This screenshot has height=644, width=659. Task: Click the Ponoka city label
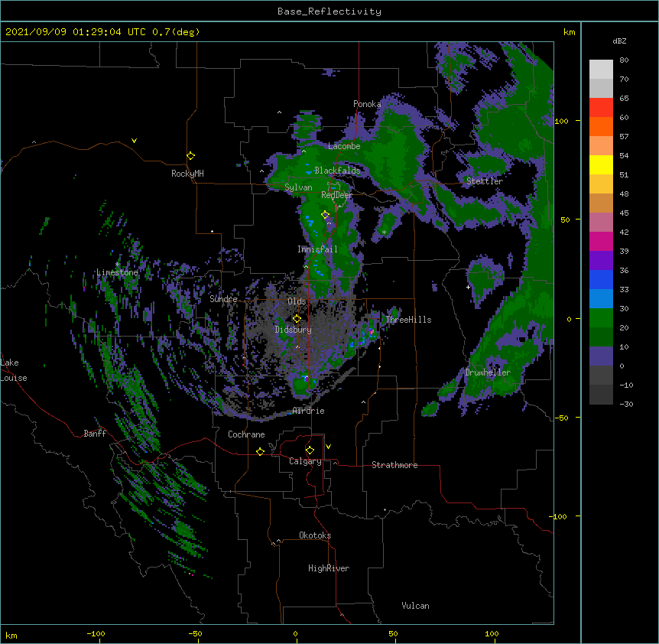(367, 104)
